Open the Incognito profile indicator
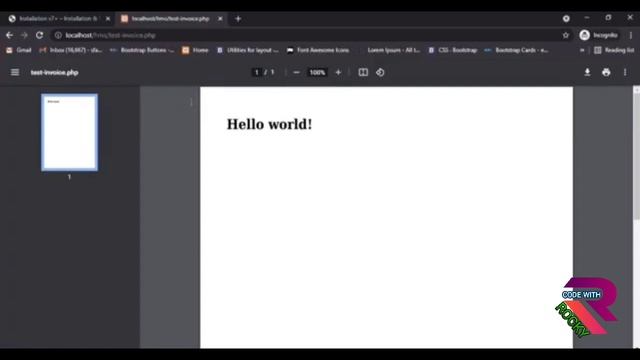This screenshot has height=360, width=640. 598,35
